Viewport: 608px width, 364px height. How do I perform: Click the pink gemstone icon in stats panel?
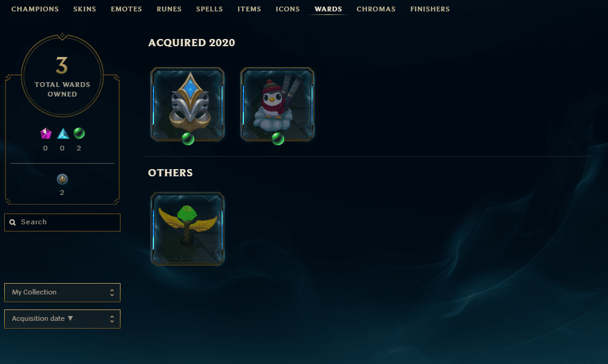46,133
